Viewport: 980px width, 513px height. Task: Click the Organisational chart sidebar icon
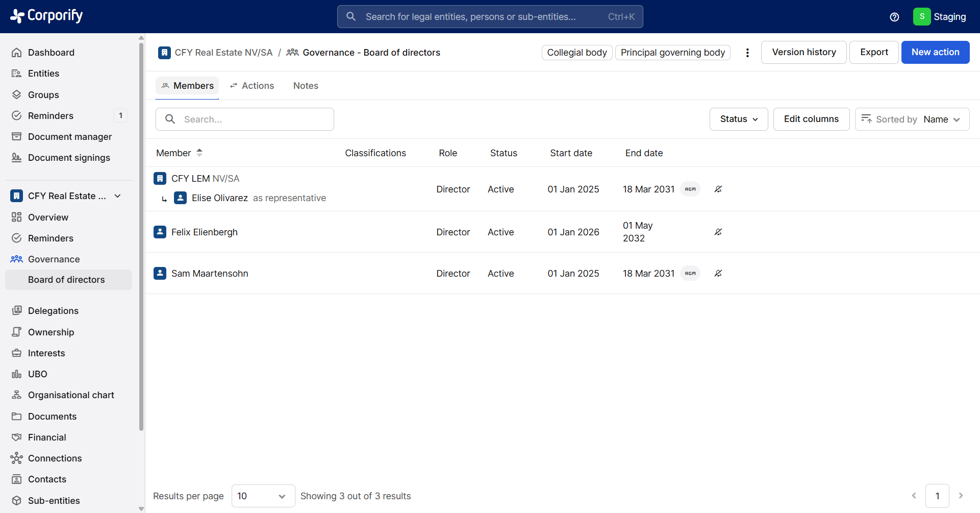pos(17,395)
